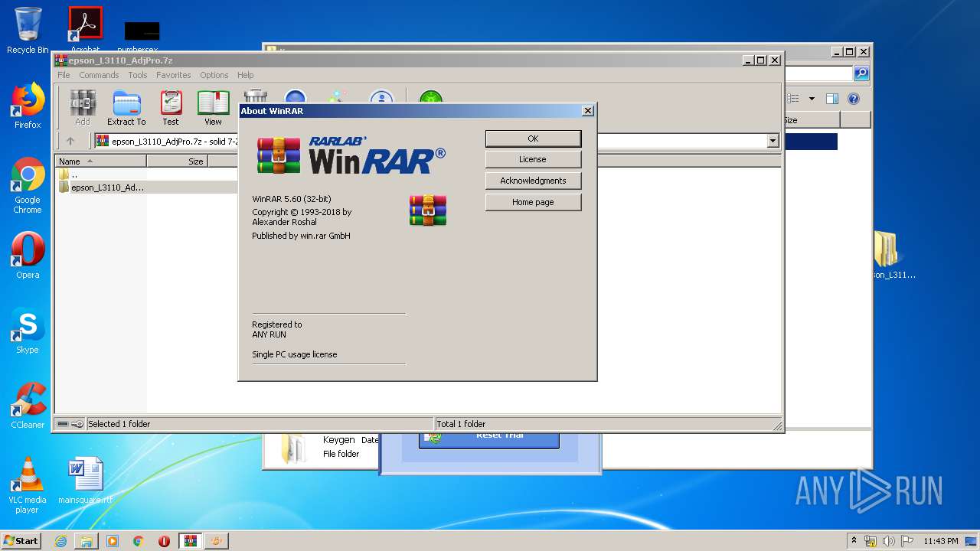Click OK in About WinRAR dialog
Viewport: 980px width, 551px height.
tap(533, 139)
